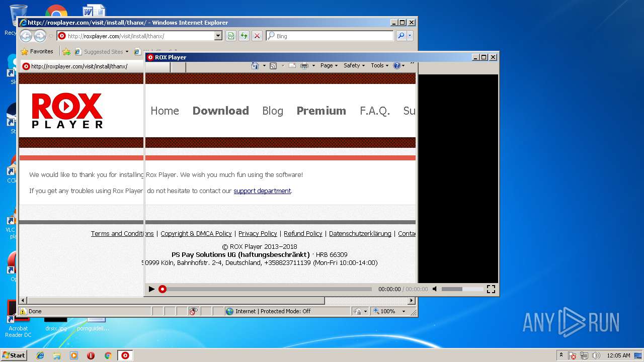644x362 pixels.
Task: Click the IE horizontal scrollbar right arrow
Action: pos(412,300)
